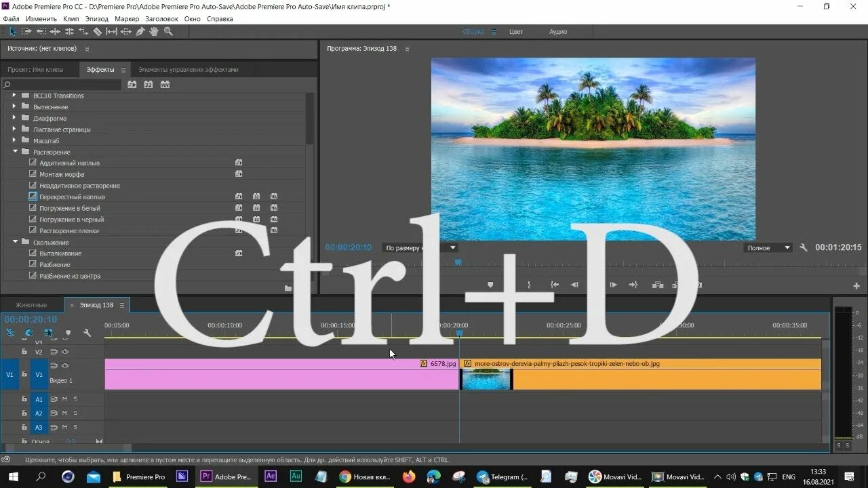This screenshot has width=868, height=488.
Task: Select the Перекрестный наплыв transition
Action: 72,197
